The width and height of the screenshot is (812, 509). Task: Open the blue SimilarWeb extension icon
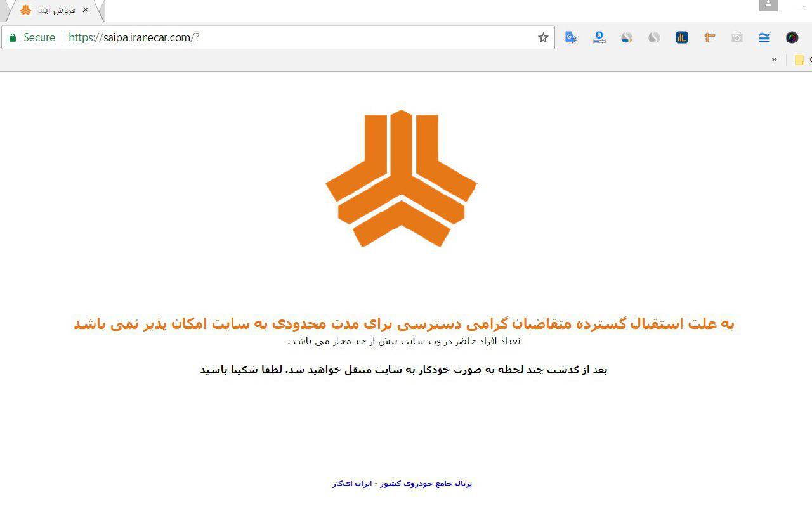click(627, 37)
